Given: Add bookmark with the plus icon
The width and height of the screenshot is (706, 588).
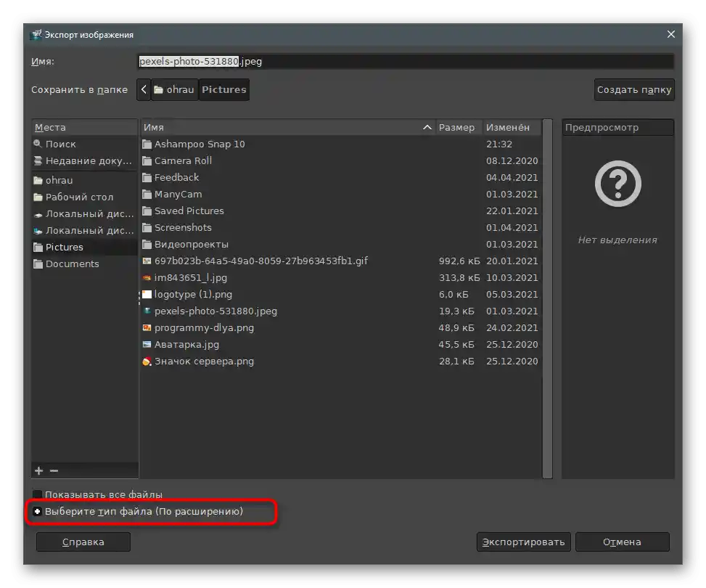Looking at the screenshot, I should (x=38, y=471).
